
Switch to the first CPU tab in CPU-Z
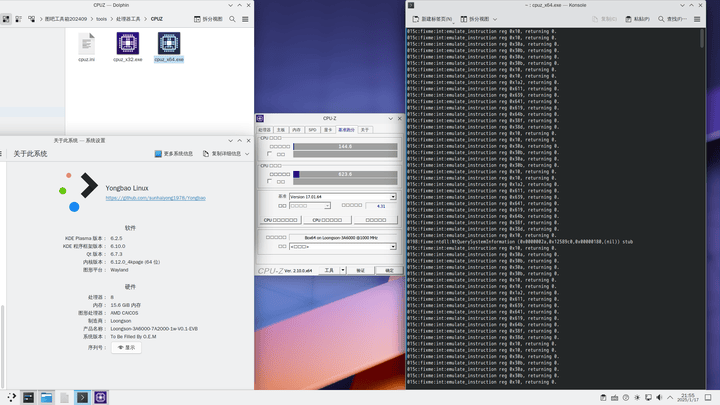pyautogui.click(x=265, y=129)
